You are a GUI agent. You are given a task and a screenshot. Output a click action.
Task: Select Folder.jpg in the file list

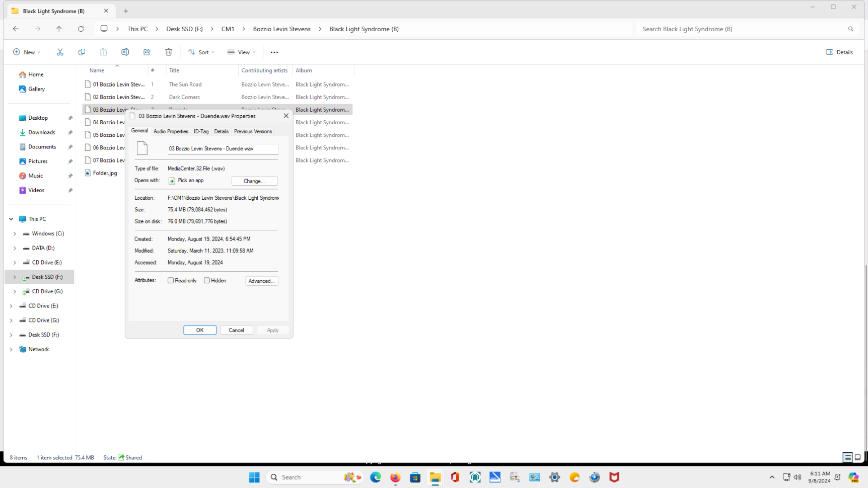click(x=105, y=173)
